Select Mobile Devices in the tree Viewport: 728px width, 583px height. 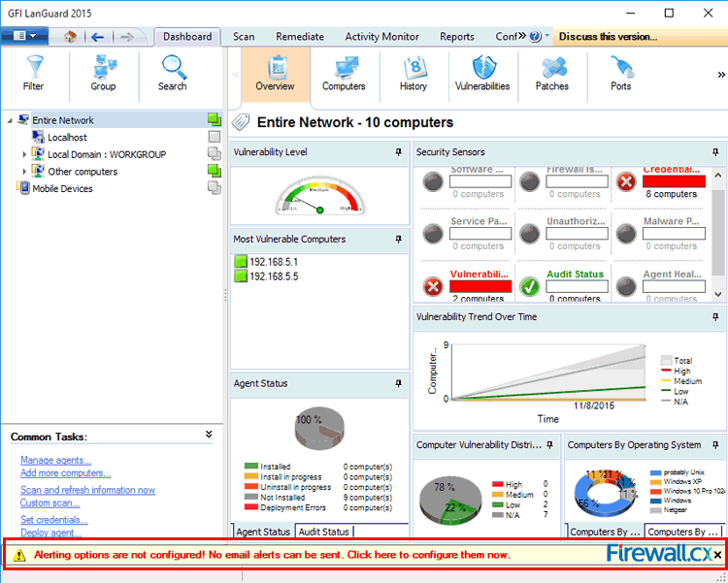(x=62, y=188)
